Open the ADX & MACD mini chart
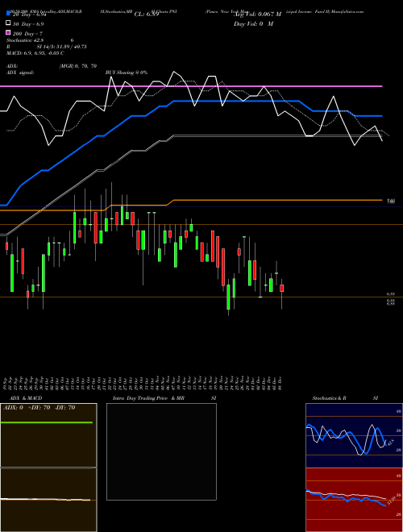The image size is (403, 532). pyautogui.click(x=48, y=468)
